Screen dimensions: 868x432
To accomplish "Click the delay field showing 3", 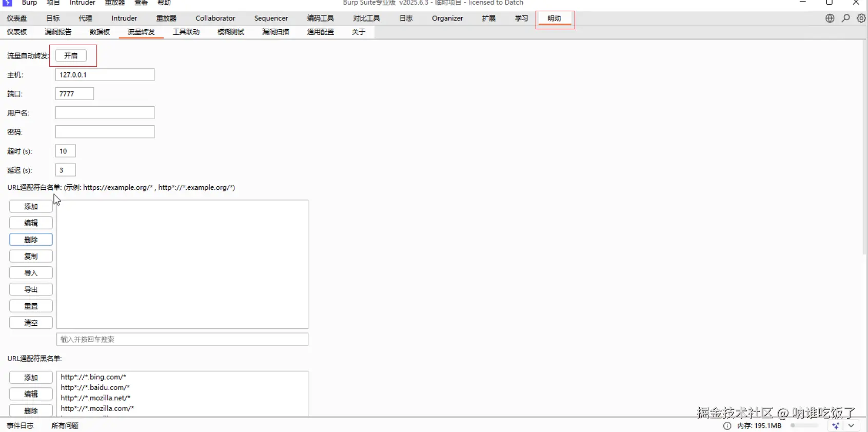I will point(65,170).
